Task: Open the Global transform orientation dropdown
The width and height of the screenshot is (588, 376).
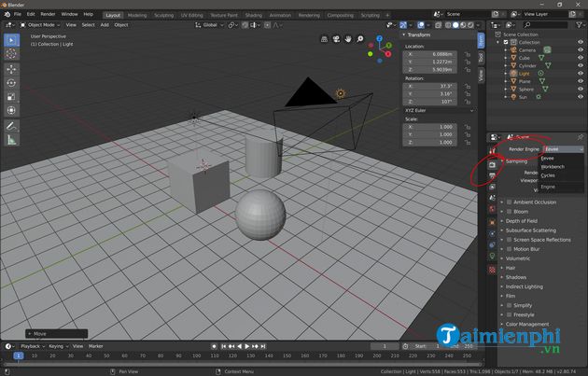Action: [210, 25]
